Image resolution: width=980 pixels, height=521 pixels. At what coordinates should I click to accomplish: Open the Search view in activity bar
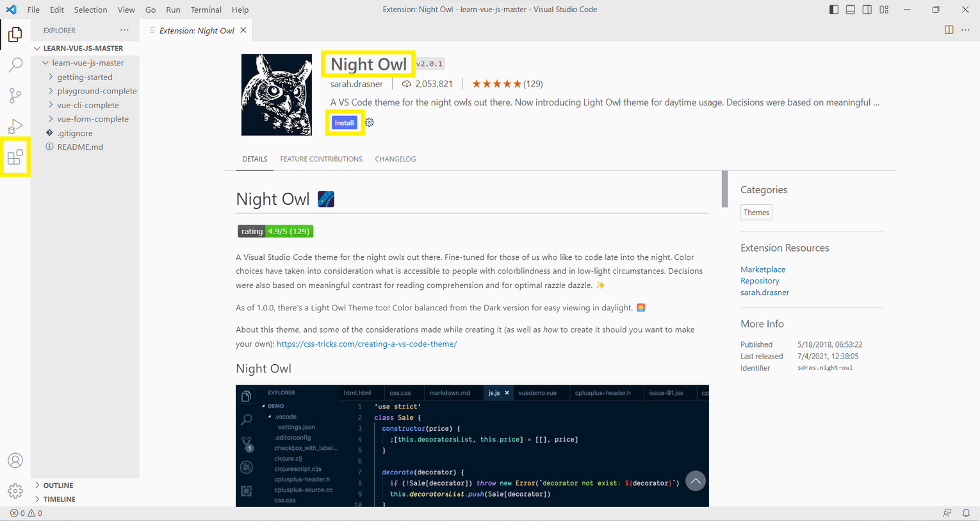click(15, 65)
